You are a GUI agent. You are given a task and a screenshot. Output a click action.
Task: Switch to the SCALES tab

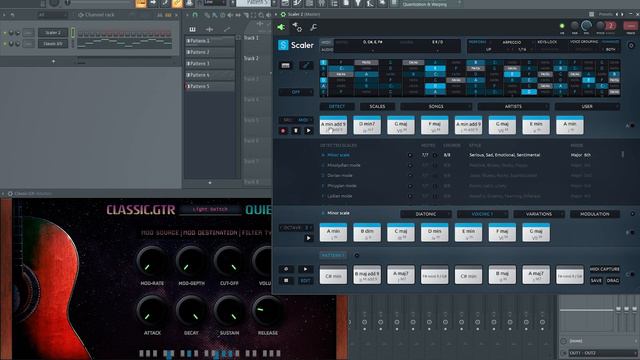pos(377,107)
